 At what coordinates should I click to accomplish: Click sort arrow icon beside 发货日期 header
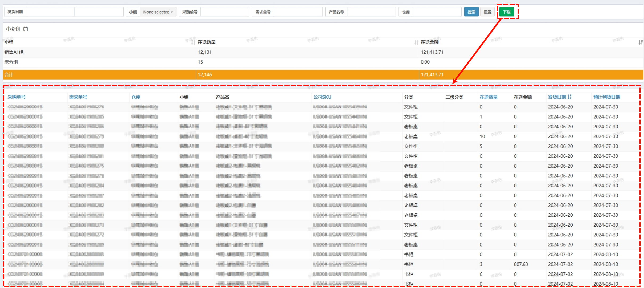[569, 97]
